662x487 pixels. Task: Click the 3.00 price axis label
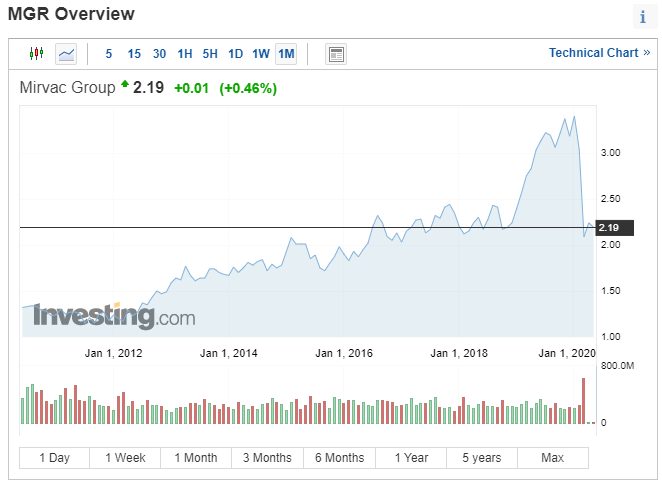[x=611, y=153]
